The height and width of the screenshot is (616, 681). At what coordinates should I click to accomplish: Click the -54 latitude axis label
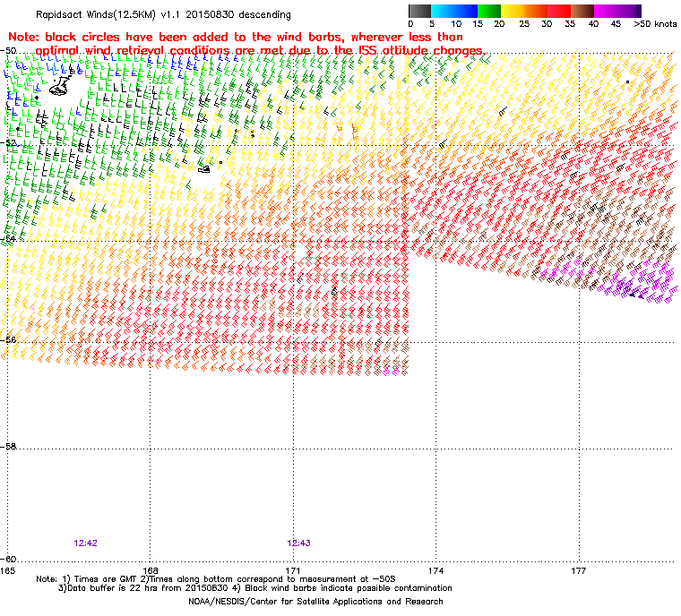click(x=9, y=239)
